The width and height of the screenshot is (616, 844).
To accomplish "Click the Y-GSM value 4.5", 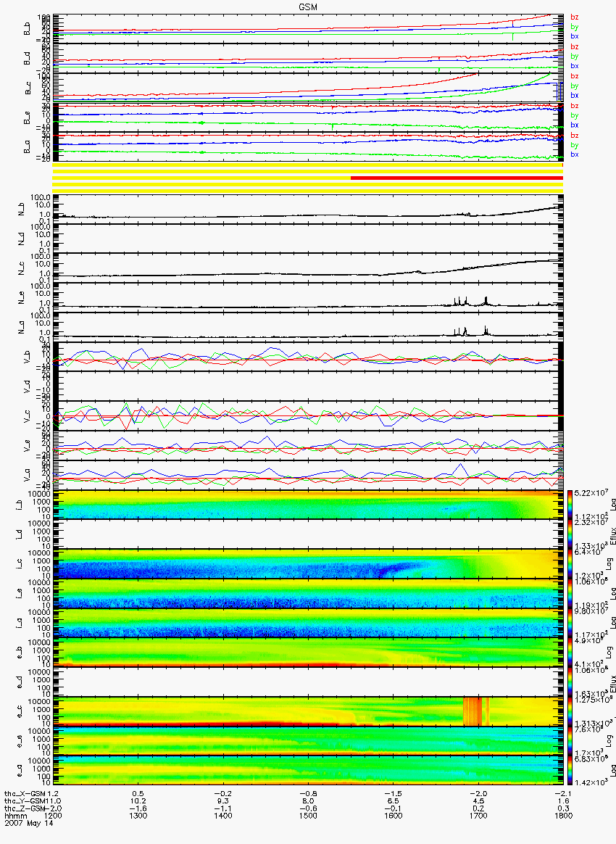I will [478, 801].
